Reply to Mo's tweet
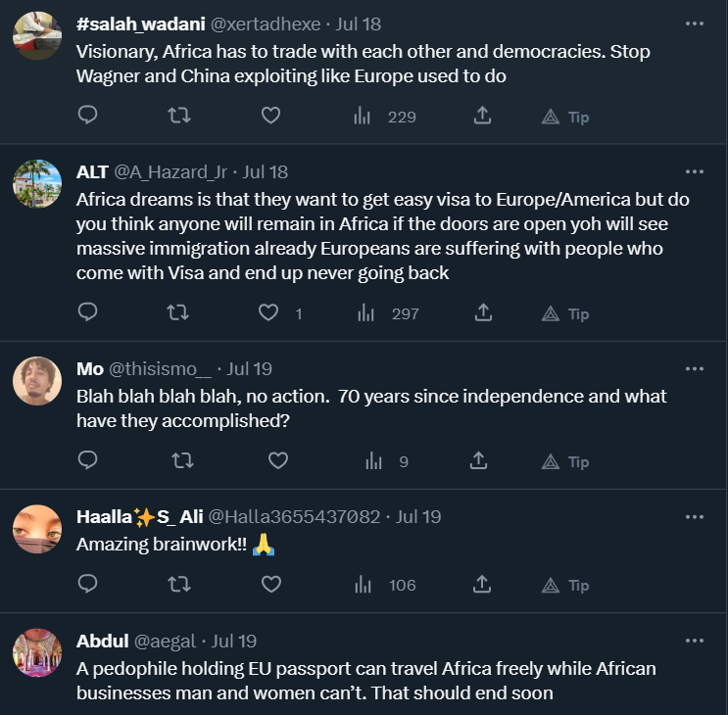The image size is (728, 715). (x=87, y=460)
